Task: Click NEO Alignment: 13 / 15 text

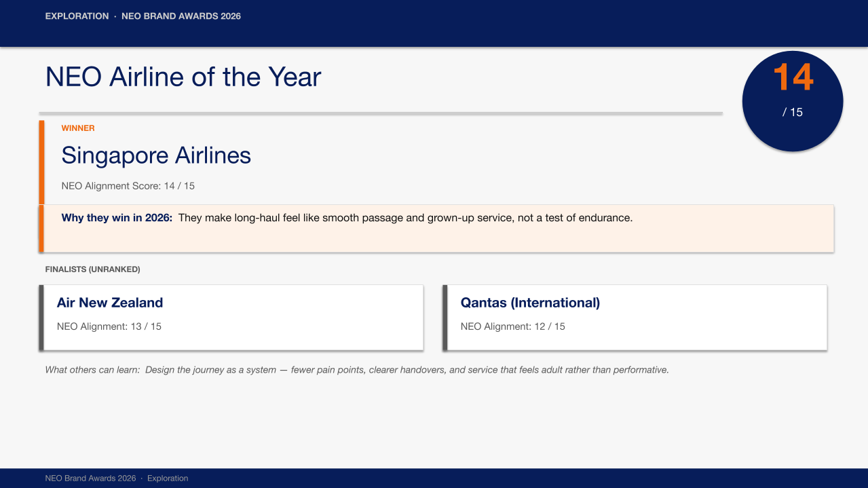Action: 109,326
